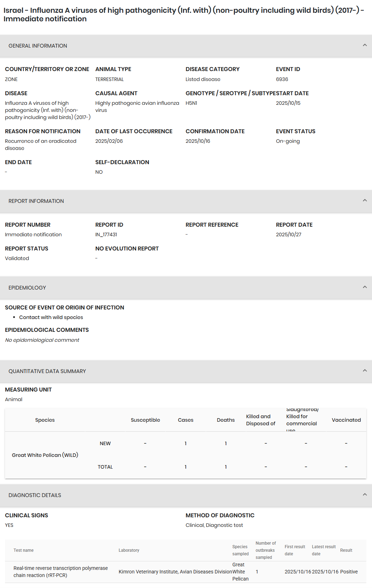
Task: Collapse General Information section using its chevron
Action: point(365,45)
